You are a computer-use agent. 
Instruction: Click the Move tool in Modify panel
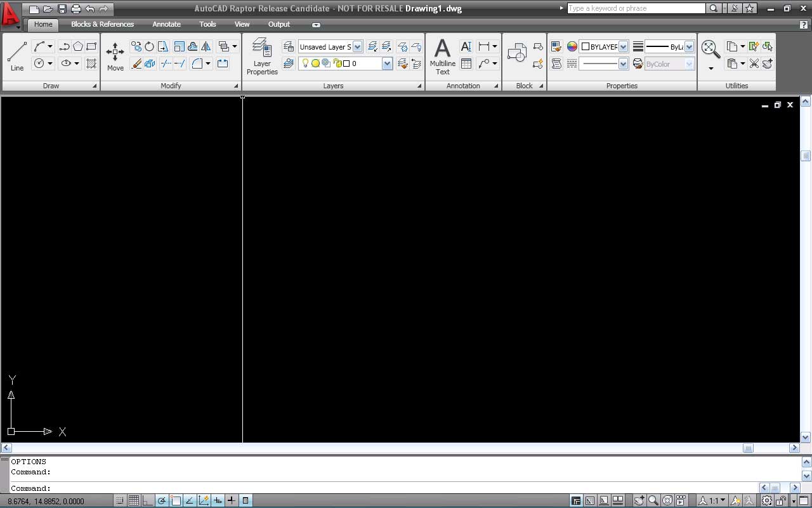tap(115, 57)
